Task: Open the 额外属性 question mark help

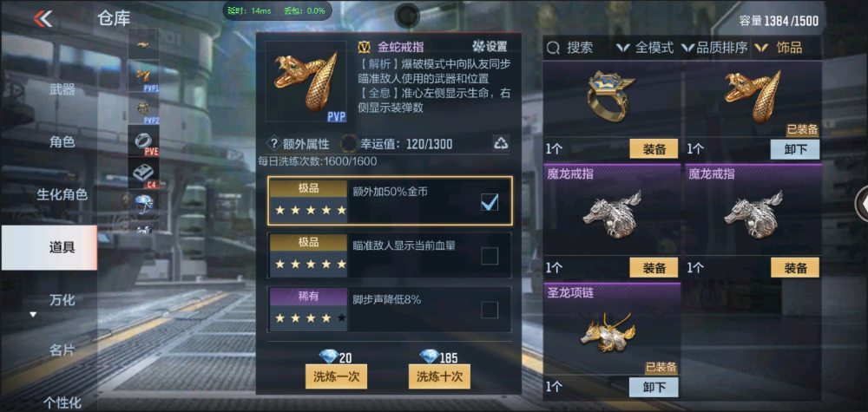Action: tap(274, 144)
